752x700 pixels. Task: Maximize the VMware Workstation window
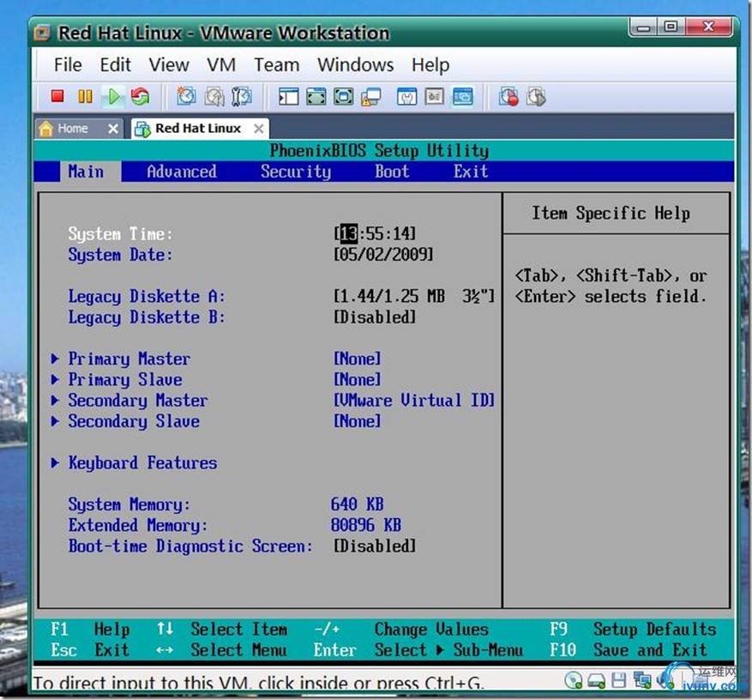pyautogui.click(x=671, y=27)
